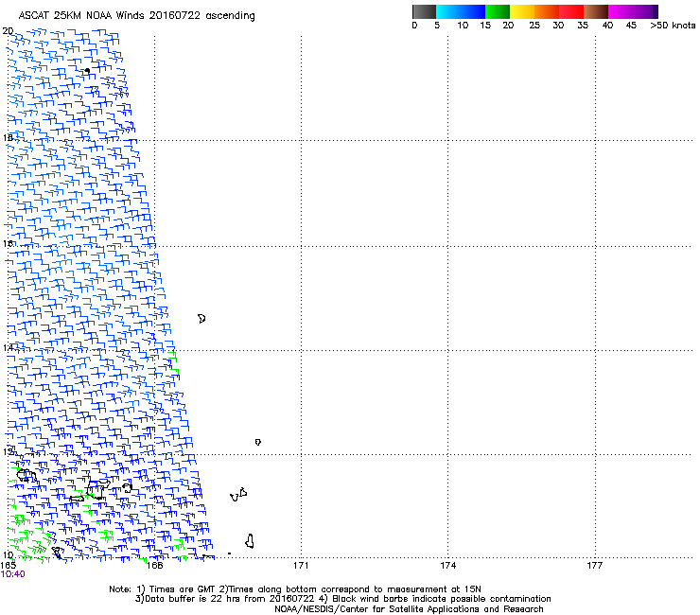Click the magenta-purple 40-50 knots legend segment
This screenshot has width=700, height=615.
coord(633,11)
